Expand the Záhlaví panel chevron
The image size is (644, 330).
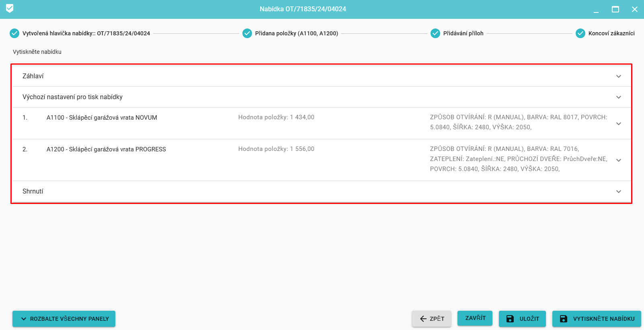(x=619, y=76)
